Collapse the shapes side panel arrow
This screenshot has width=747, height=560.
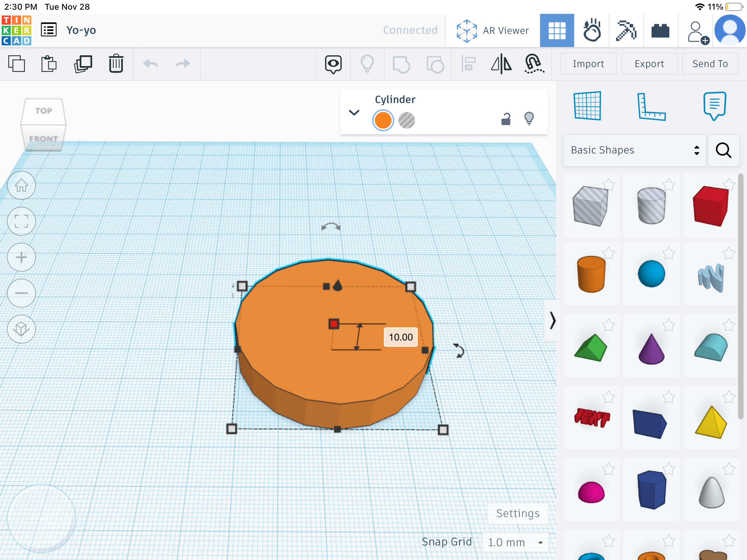[x=552, y=320]
